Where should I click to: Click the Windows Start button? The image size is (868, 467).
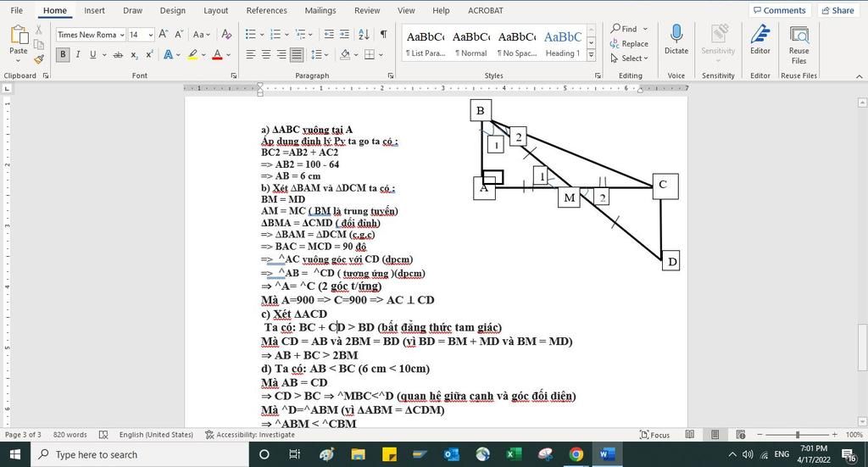[x=15, y=454]
